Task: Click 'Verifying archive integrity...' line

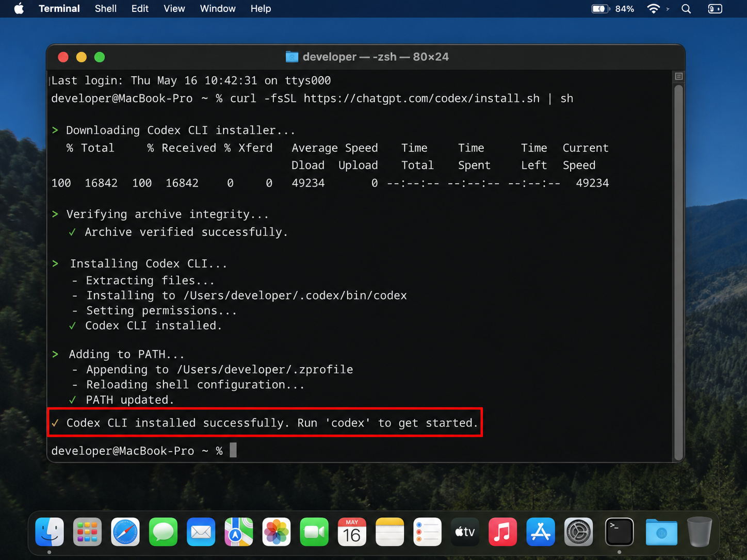Action: (168, 215)
